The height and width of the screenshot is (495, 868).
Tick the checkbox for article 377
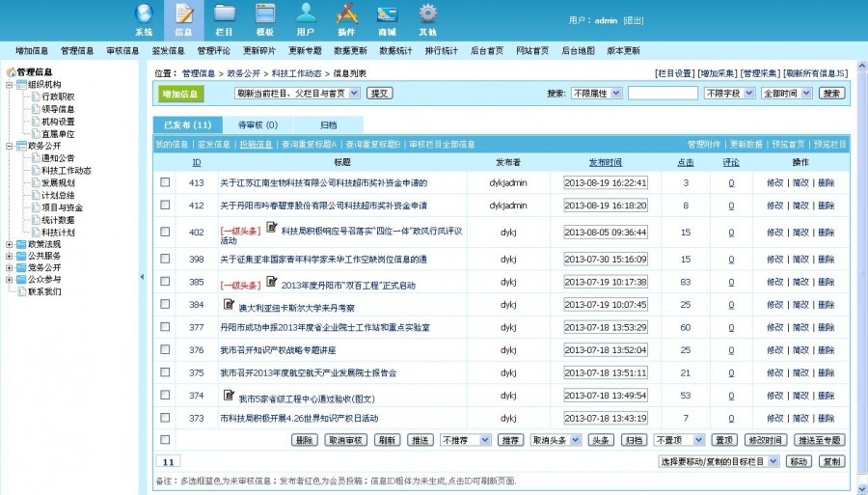tap(165, 327)
